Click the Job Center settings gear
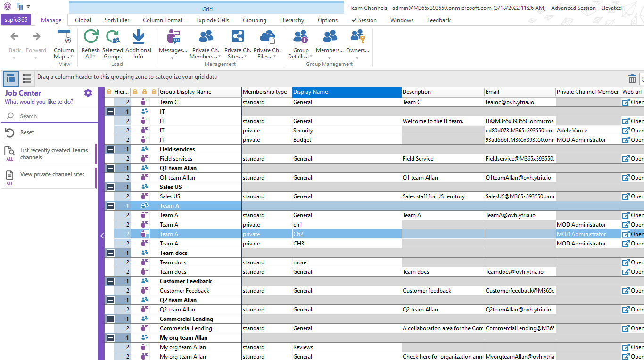This screenshot has height=360, width=644. (88, 93)
